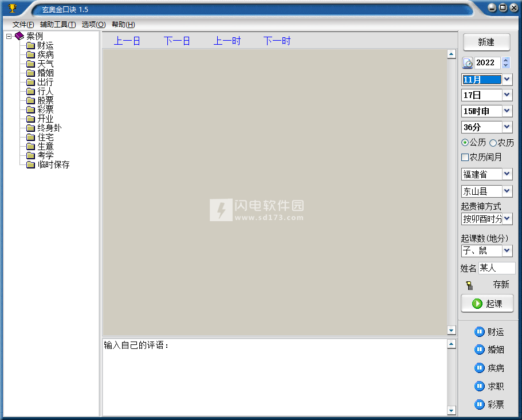Open the 股票 folder icon

30,100
